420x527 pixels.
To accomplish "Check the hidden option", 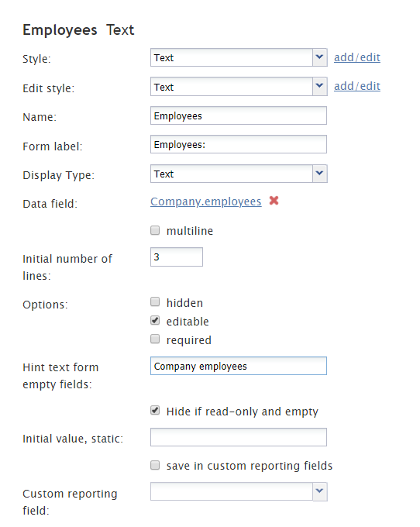I will tap(155, 301).
